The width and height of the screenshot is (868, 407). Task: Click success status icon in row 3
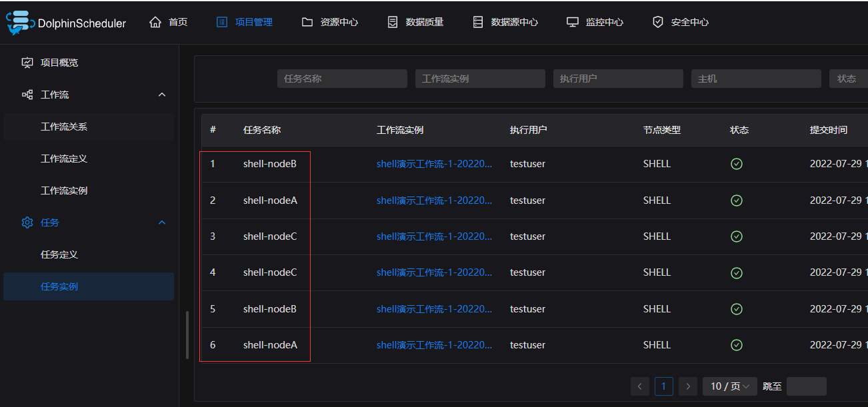pos(737,236)
